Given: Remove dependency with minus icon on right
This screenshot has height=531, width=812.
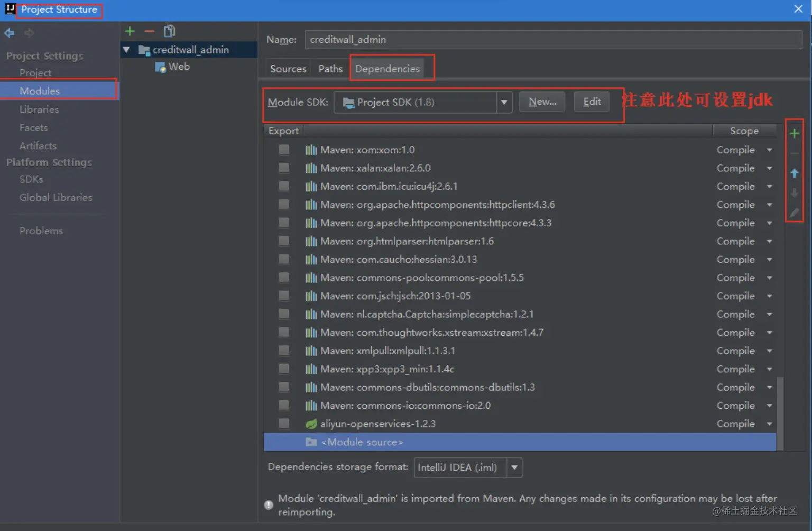Looking at the screenshot, I should [794, 153].
